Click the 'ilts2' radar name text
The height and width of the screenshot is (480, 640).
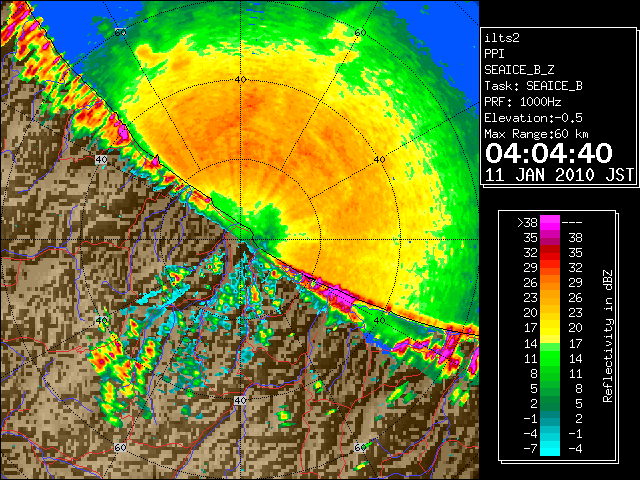pyautogui.click(x=502, y=38)
